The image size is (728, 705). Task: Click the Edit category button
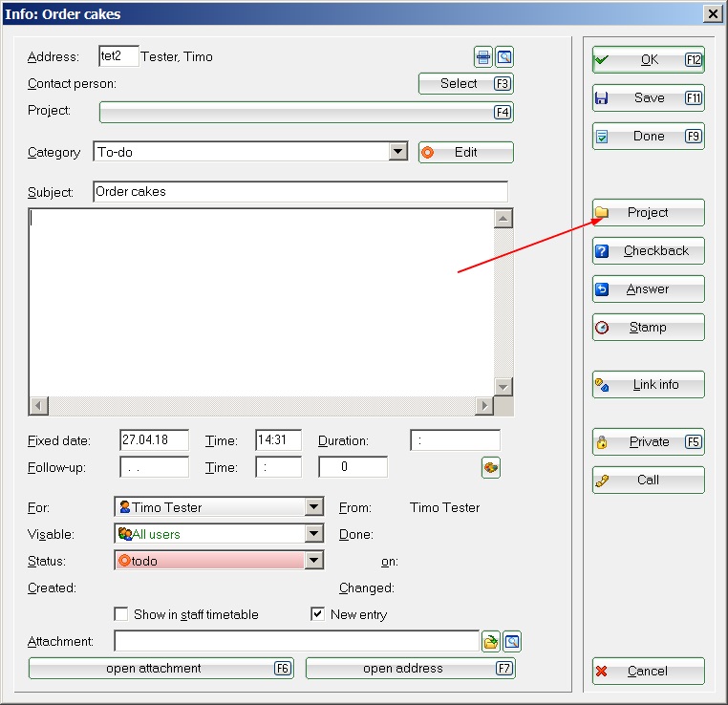[x=465, y=153]
